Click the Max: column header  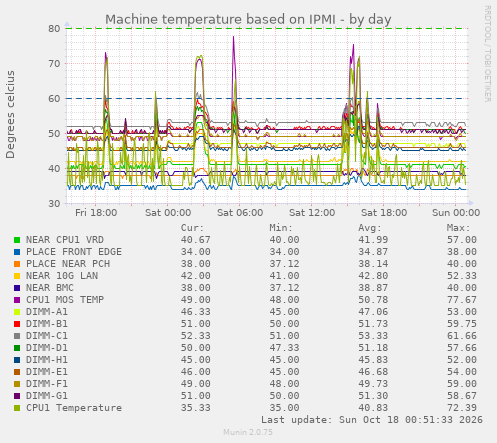click(x=458, y=228)
